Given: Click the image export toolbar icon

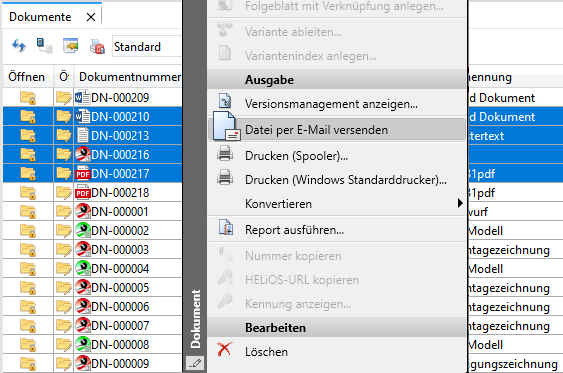Looking at the screenshot, I should tap(71, 46).
